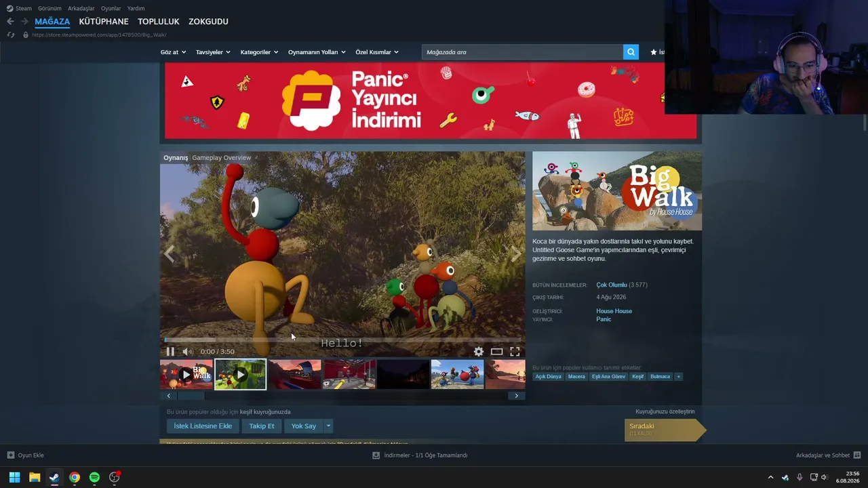The height and width of the screenshot is (488, 868).
Task: Select the MAĞAZA tab
Action: 52,22
